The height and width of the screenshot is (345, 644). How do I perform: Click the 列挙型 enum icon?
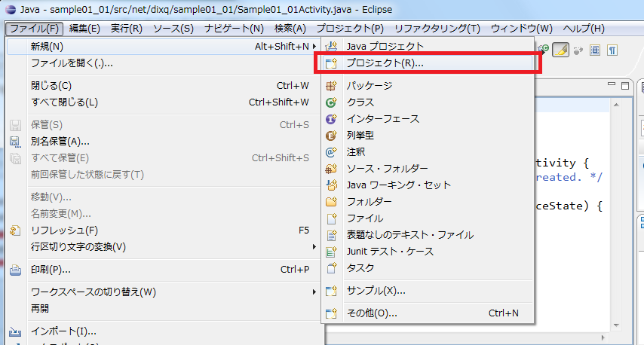coord(332,136)
